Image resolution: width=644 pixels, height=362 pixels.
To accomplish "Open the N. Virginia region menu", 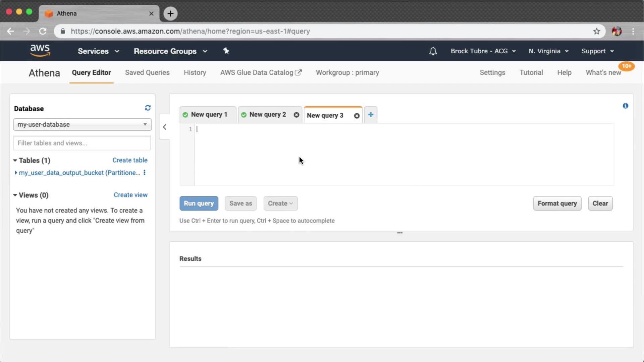I will (x=548, y=51).
